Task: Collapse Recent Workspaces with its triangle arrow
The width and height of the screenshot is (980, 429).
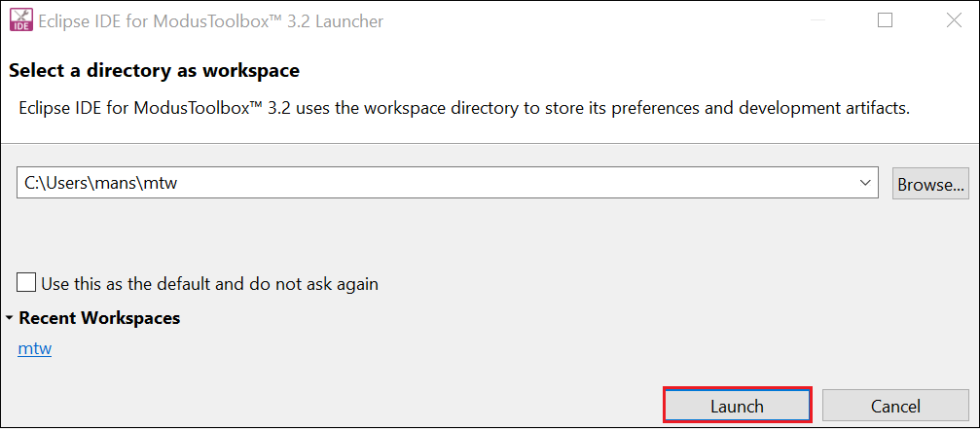Action: [10, 318]
